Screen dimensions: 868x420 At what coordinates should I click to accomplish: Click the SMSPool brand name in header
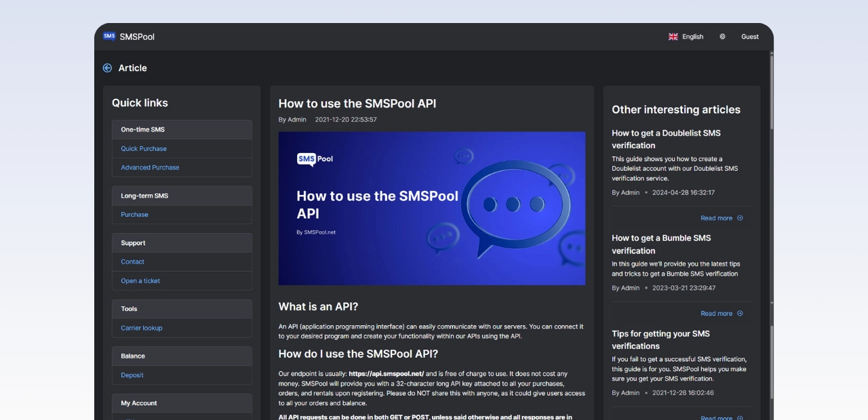coord(137,37)
